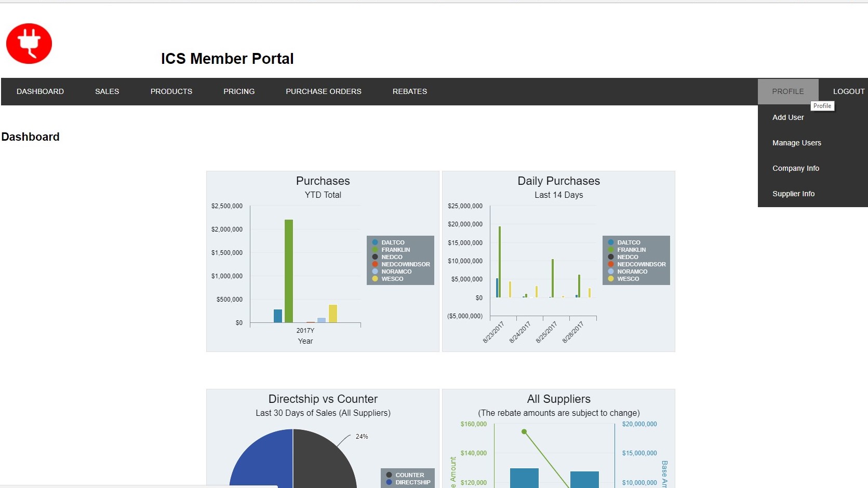Toggle NEDCOWINDSOR legend in Daily Purchases chart

tap(637, 264)
